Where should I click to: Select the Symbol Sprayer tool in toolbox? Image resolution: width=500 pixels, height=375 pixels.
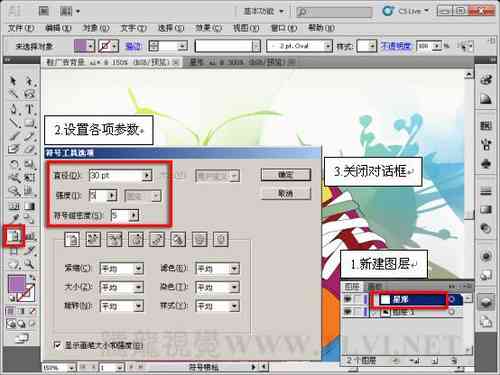(x=14, y=236)
